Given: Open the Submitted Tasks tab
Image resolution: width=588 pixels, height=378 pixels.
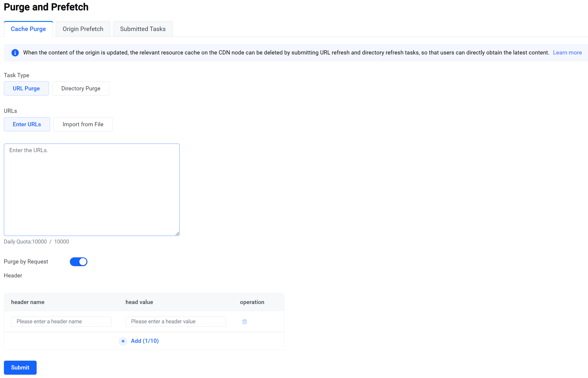Looking at the screenshot, I should (x=143, y=29).
